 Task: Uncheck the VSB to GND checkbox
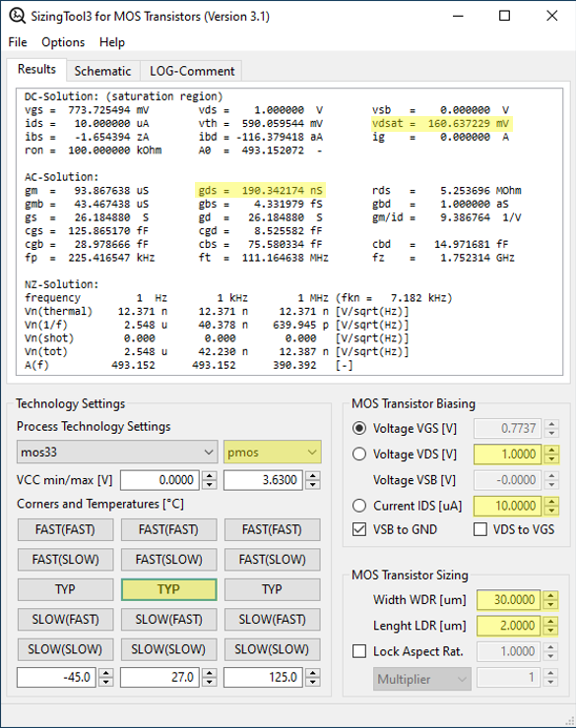tap(359, 529)
